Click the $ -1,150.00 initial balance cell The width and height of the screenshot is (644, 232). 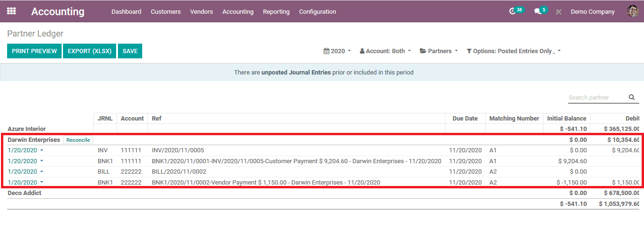pos(571,182)
